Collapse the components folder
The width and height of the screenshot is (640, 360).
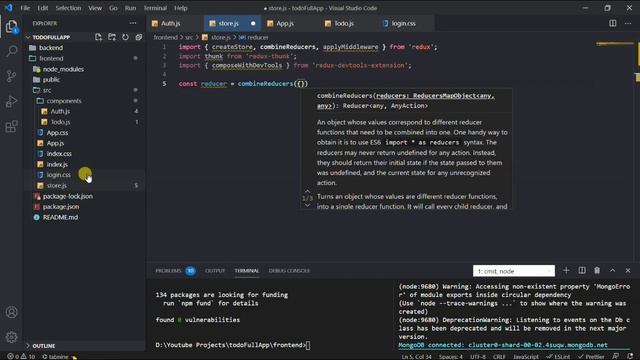(x=64, y=101)
